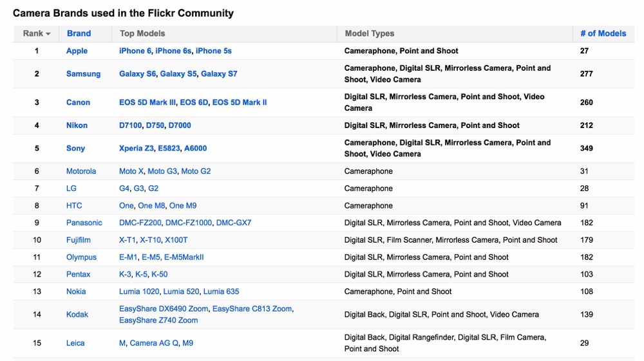Open the Sony brand link

[x=75, y=149]
